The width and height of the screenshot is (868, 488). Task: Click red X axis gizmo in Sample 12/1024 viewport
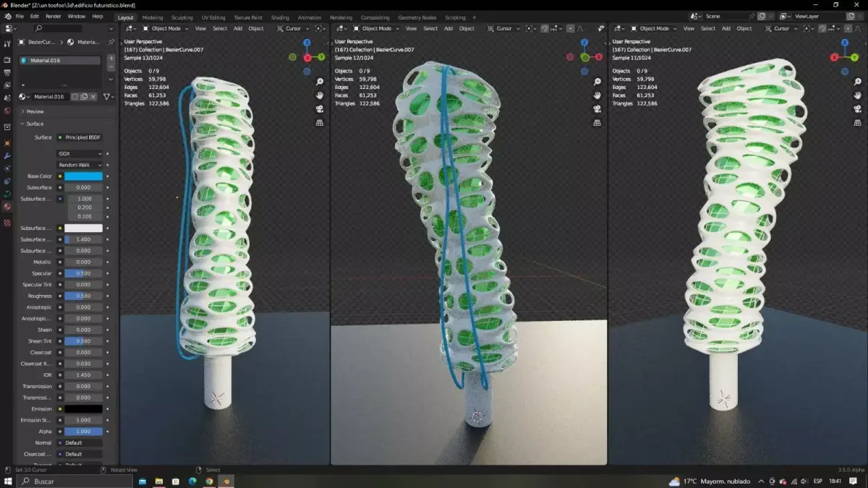[x=599, y=57]
